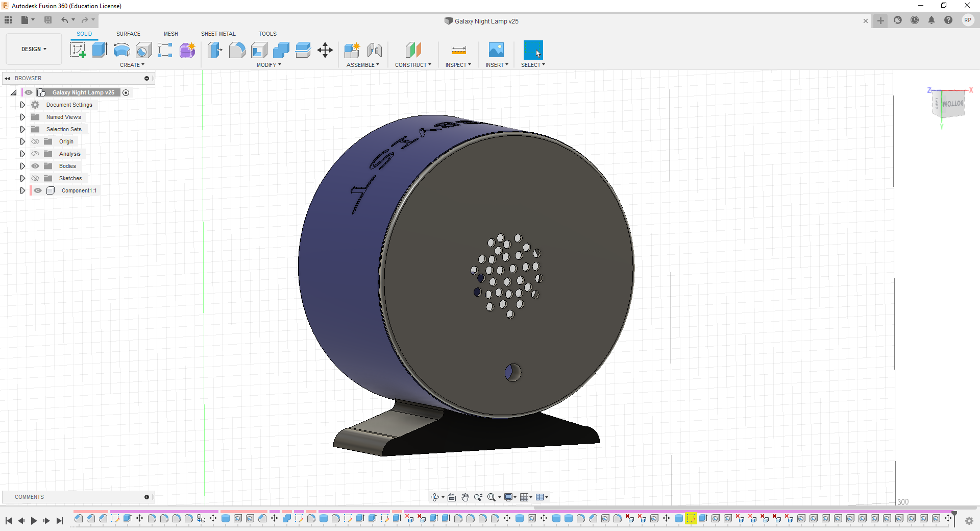Open the DESIGN workspace dropdown
The image size is (980, 531).
(x=34, y=49)
